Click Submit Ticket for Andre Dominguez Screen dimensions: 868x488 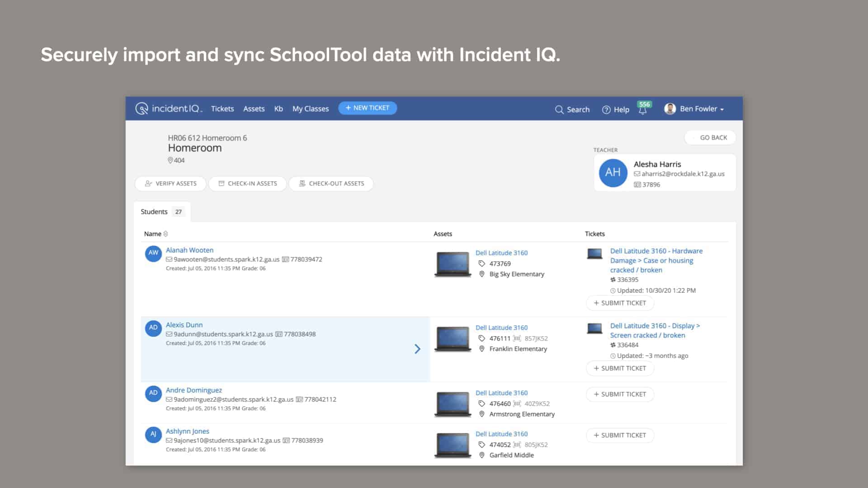coord(620,394)
